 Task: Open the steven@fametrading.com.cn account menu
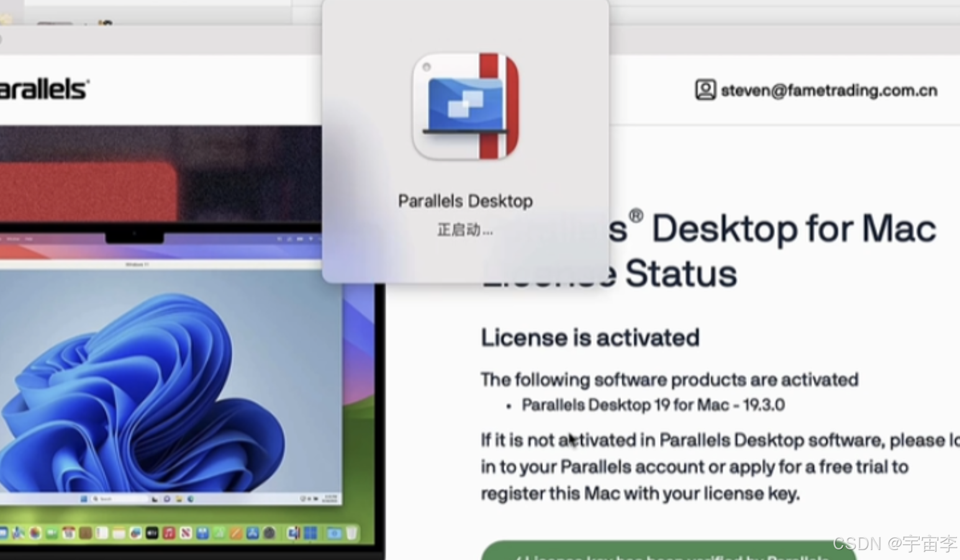pos(829,91)
